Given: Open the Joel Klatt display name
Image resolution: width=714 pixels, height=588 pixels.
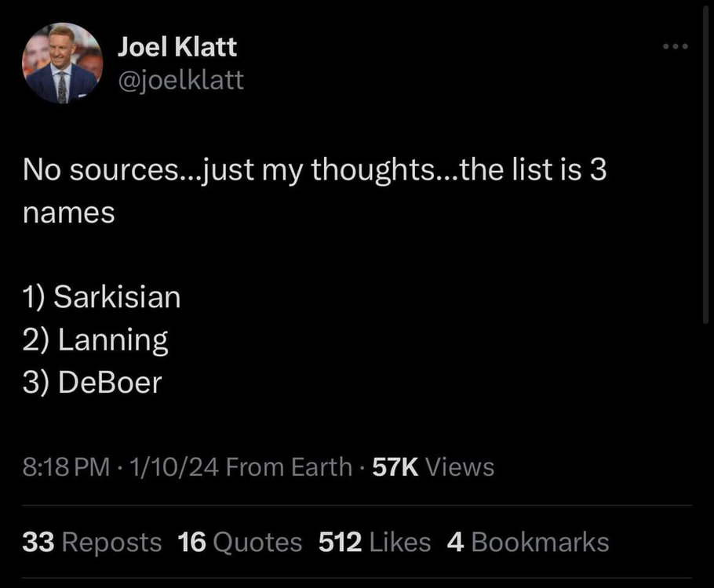Looking at the screenshot, I should (x=177, y=47).
